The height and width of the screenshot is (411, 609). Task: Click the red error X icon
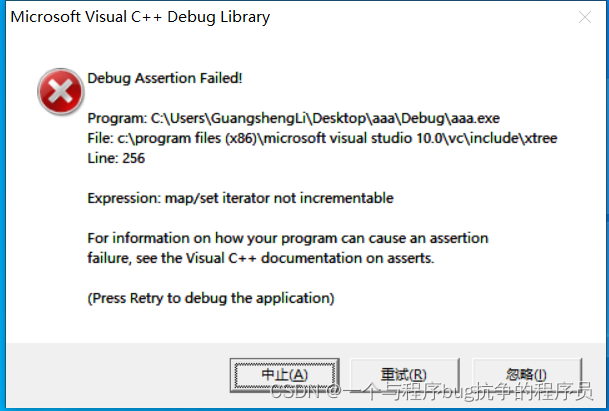[x=61, y=92]
